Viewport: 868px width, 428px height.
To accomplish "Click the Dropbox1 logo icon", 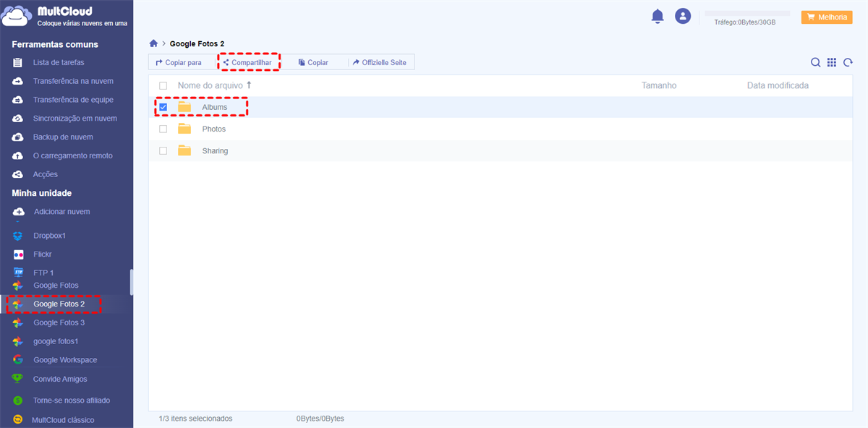I will (18, 236).
